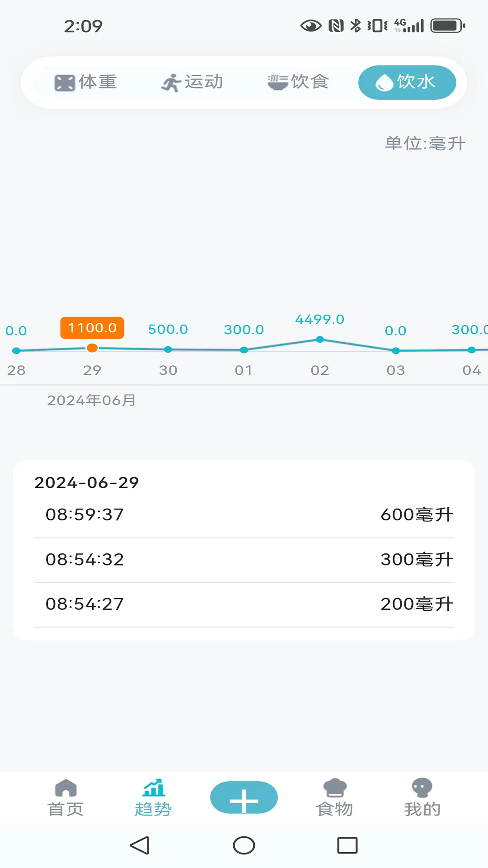Tap the running person 运动 icon
The height and width of the screenshot is (868, 488).
170,82
